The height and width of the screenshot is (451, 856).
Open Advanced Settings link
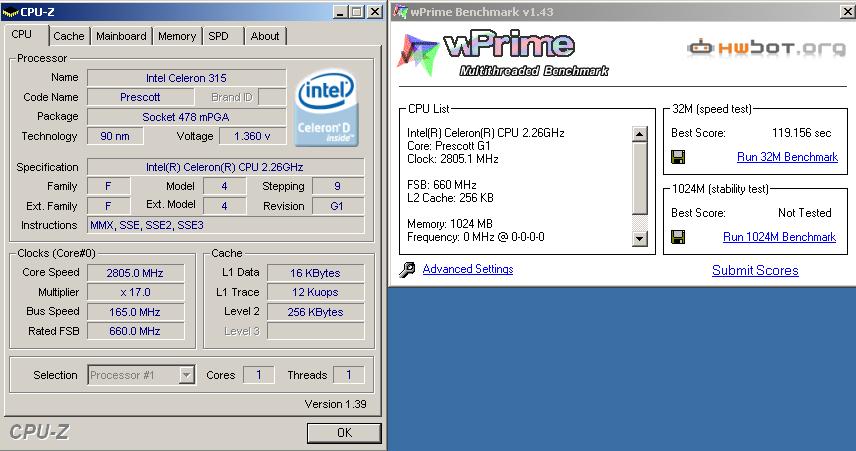468,269
